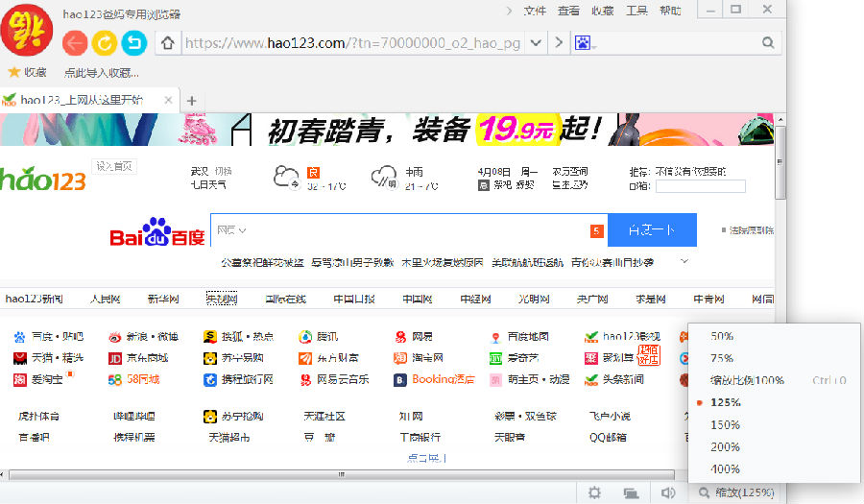The height and width of the screenshot is (504, 864).
Task: Open a new tab with plus button
Action: tap(192, 101)
